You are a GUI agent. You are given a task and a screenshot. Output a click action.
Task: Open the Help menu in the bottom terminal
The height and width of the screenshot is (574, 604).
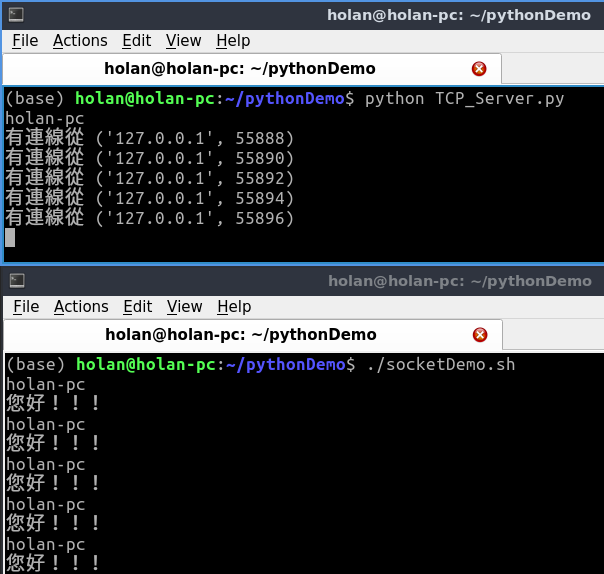tap(234, 307)
